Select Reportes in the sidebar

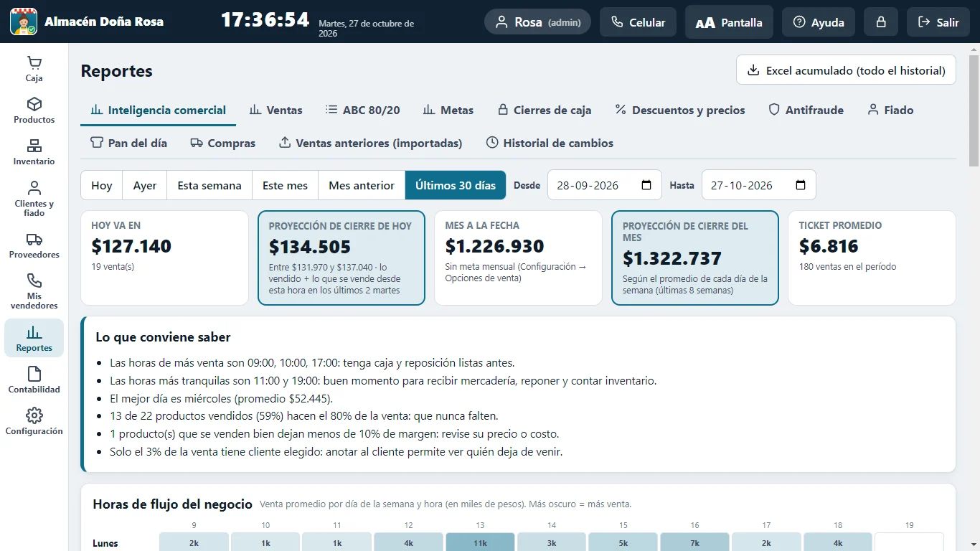coord(34,338)
